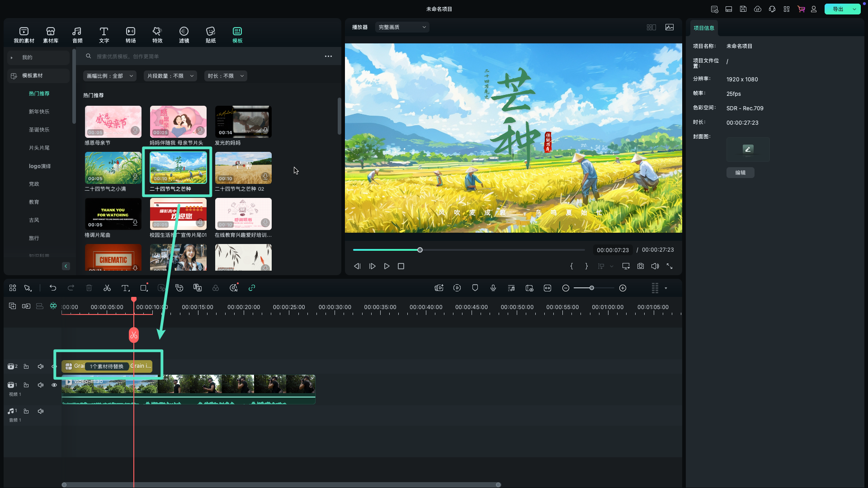The width and height of the screenshot is (868, 488).
Task: Take a snapshot with the camera icon
Action: [x=641, y=267]
